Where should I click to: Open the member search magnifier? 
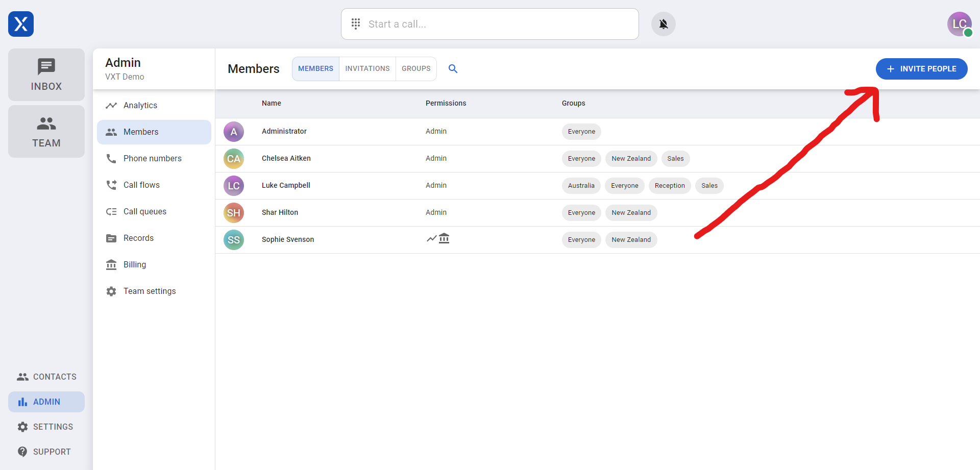click(x=453, y=68)
